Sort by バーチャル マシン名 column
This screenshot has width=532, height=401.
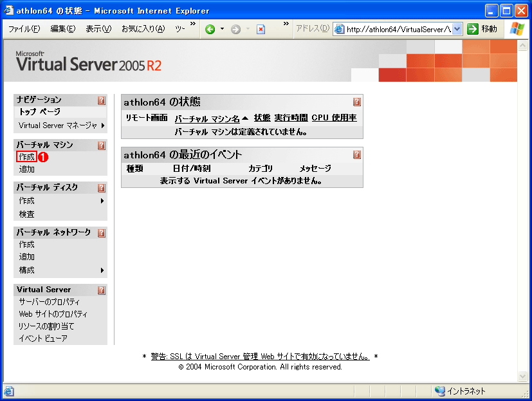(207, 118)
